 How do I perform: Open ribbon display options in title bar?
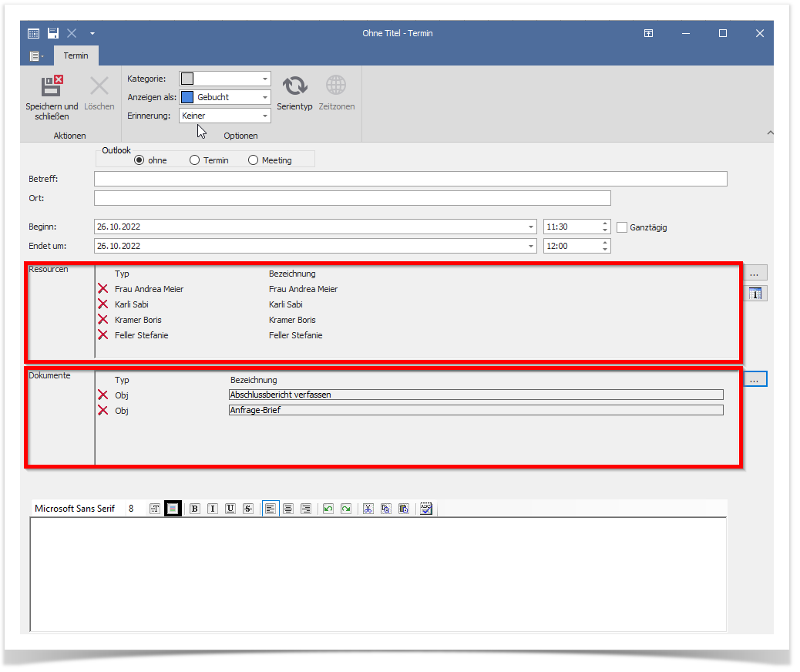pos(648,33)
